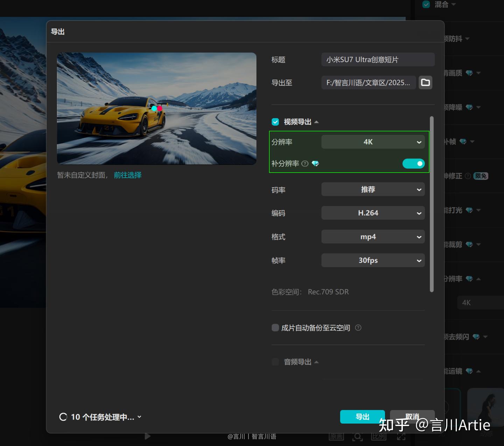Expand the 混合 section arrow in the background panel

454,4
